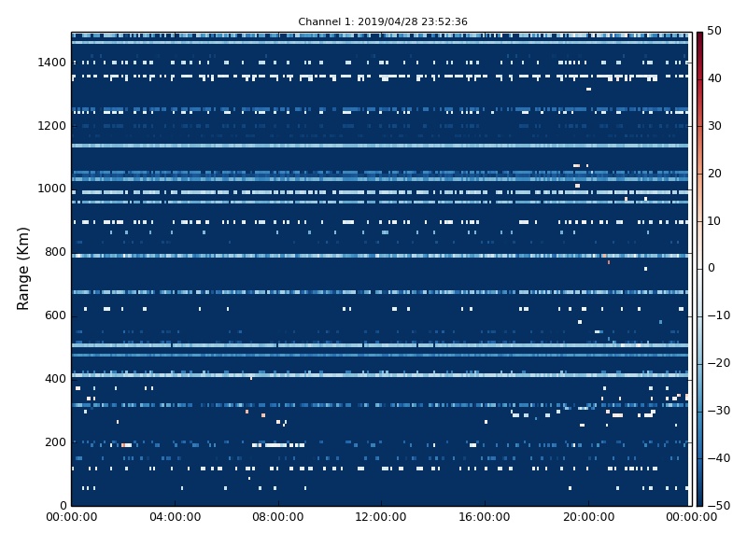This screenshot has height=560, width=747.
Task: Click the 800 range tick label
Action: (55, 252)
